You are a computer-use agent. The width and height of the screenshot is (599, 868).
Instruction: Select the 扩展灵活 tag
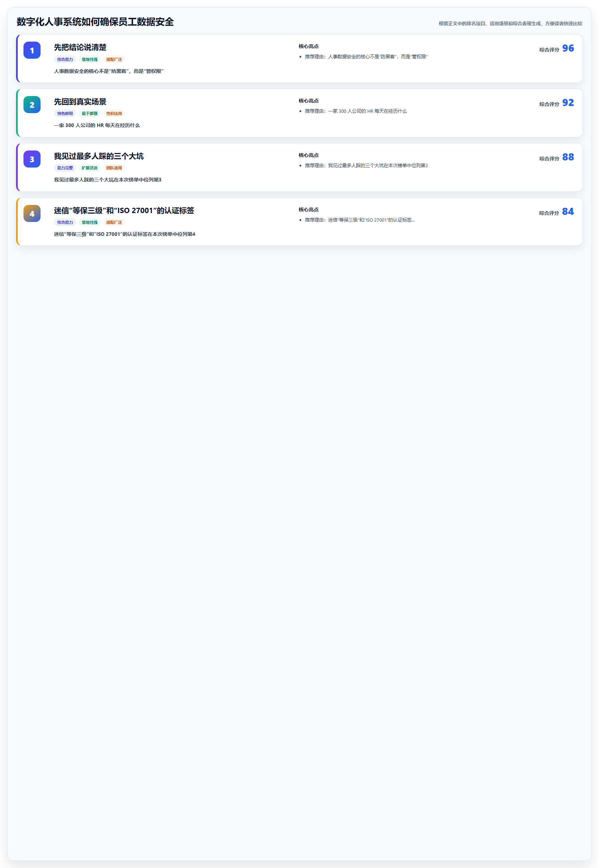89,168
